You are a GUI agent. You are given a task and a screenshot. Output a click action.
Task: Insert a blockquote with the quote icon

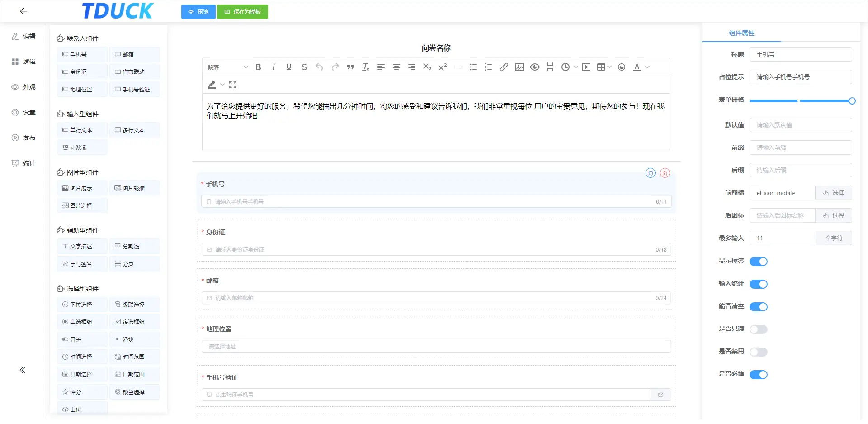point(350,67)
